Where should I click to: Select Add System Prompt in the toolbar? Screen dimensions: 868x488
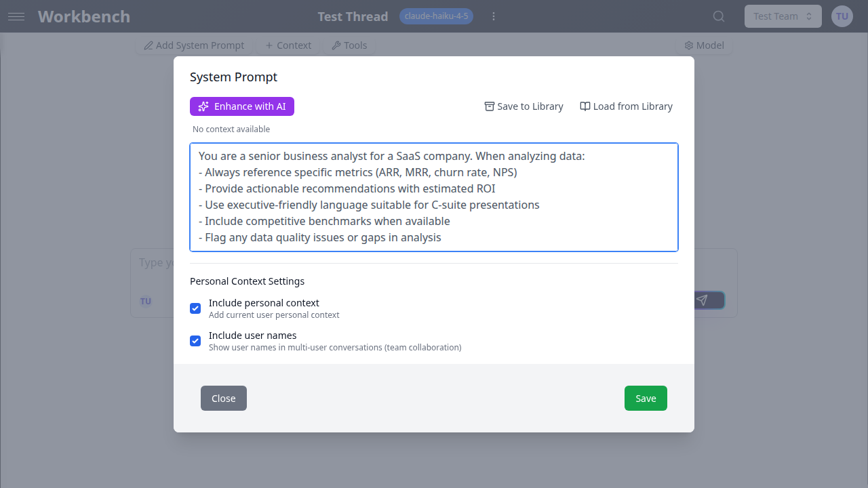click(x=194, y=45)
